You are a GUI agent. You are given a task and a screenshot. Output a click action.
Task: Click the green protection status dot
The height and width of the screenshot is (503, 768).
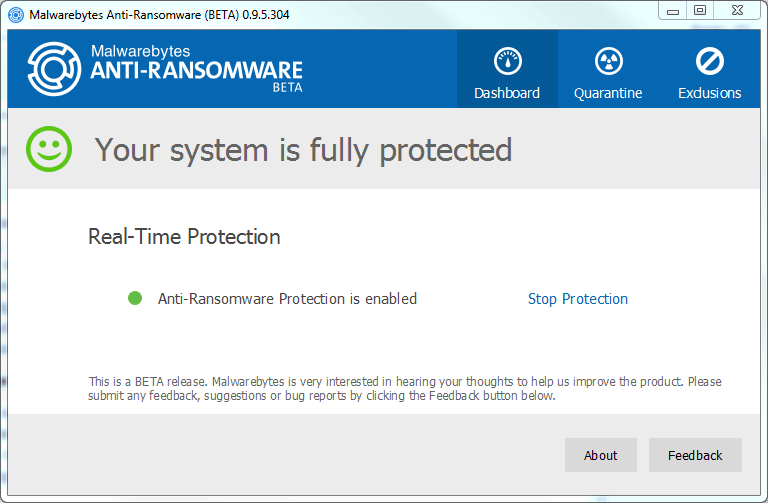tap(135, 298)
